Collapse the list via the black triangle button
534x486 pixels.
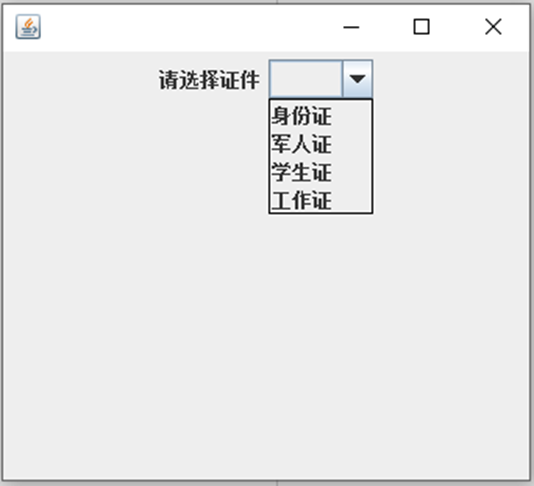pos(357,79)
